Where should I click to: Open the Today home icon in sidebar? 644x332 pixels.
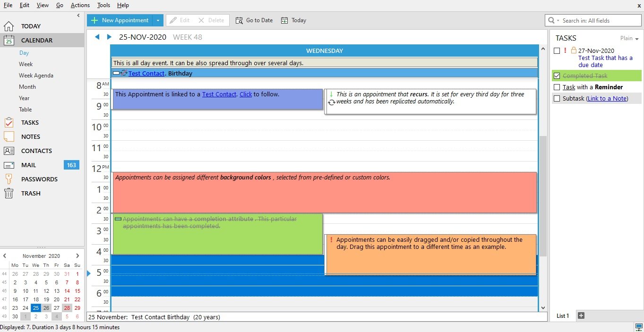[9, 26]
